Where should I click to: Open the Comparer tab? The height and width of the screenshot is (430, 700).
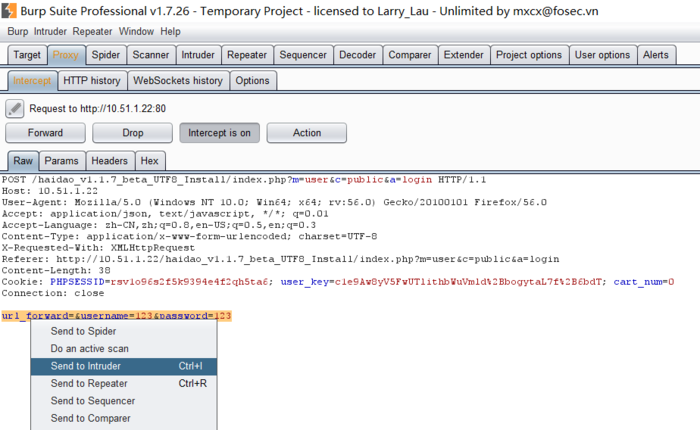pos(410,55)
